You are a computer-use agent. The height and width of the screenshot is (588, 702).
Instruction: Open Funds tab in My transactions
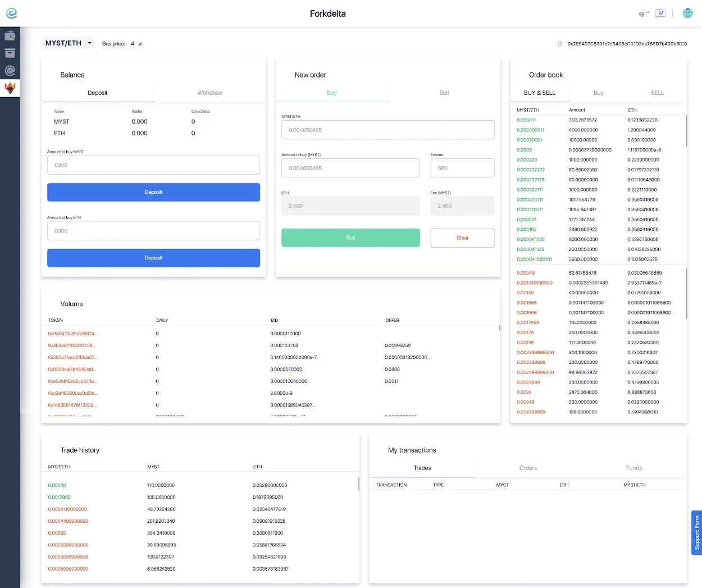coord(634,468)
